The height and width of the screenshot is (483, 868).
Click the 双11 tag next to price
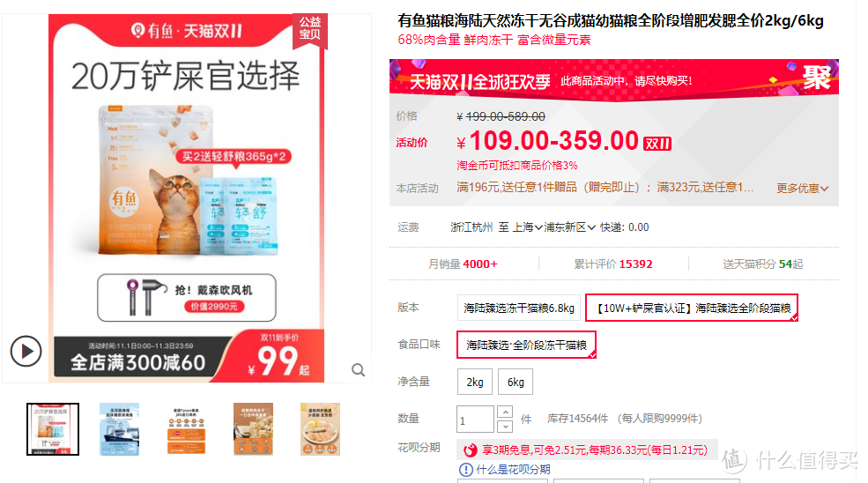tap(657, 144)
